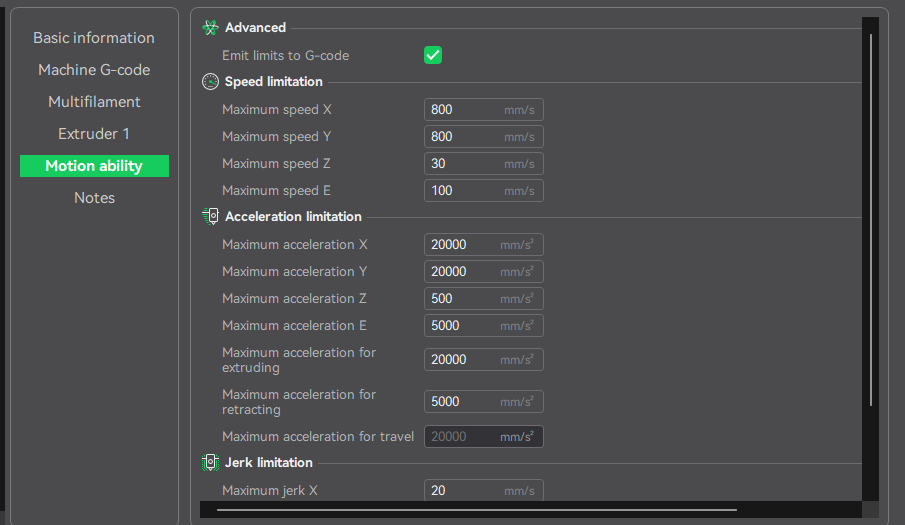The width and height of the screenshot is (905, 525).
Task: Click the Maximum jerk X field
Action: pyautogui.click(x=484, y=490)
